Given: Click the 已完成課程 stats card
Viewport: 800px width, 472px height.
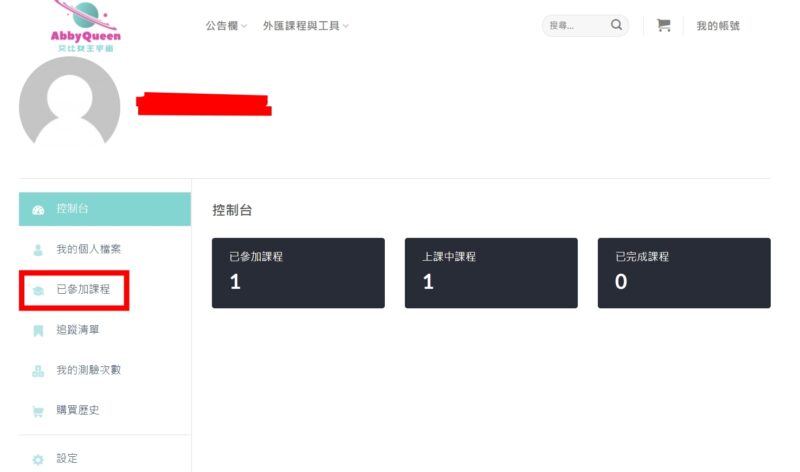Looking at the screenshot, I should click(x=684, y=272).
